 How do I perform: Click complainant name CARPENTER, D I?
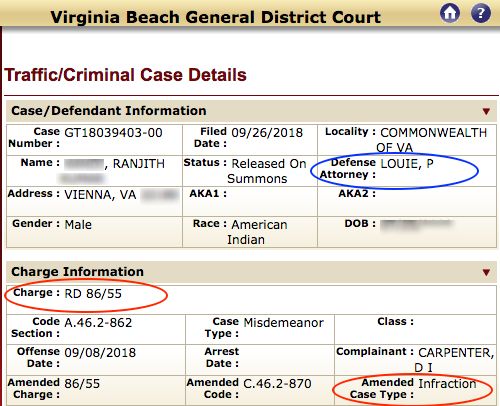[454, 360]
